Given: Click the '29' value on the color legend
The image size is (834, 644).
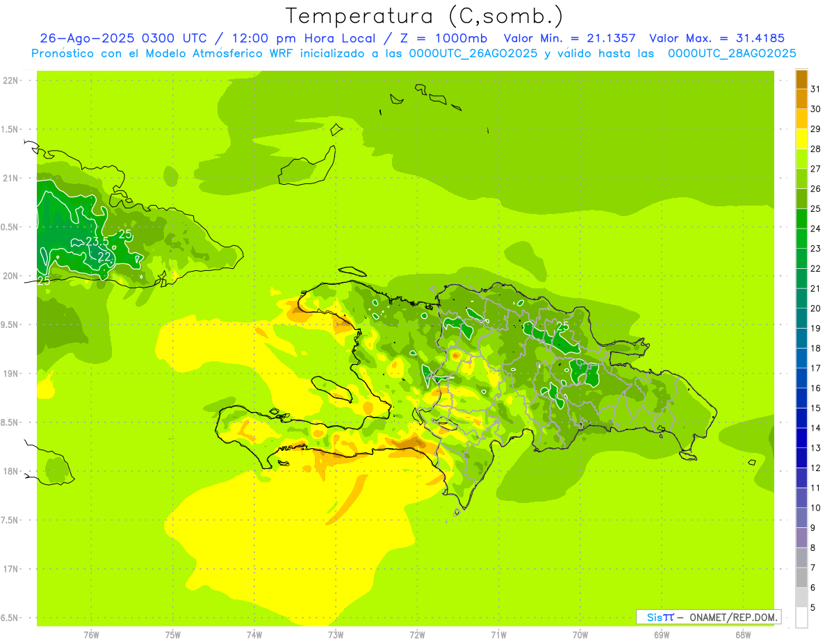Looking at the screenshot, I should [816, 129].
